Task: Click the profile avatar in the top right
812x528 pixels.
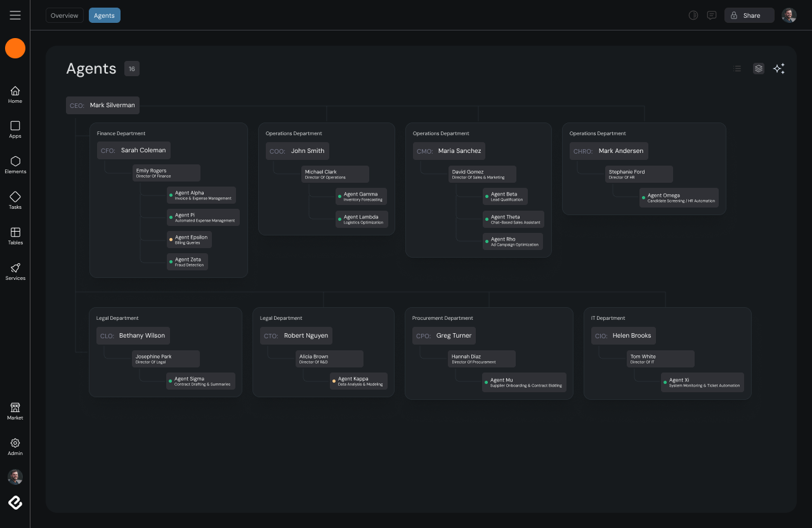Action: (x=789, y=15)
